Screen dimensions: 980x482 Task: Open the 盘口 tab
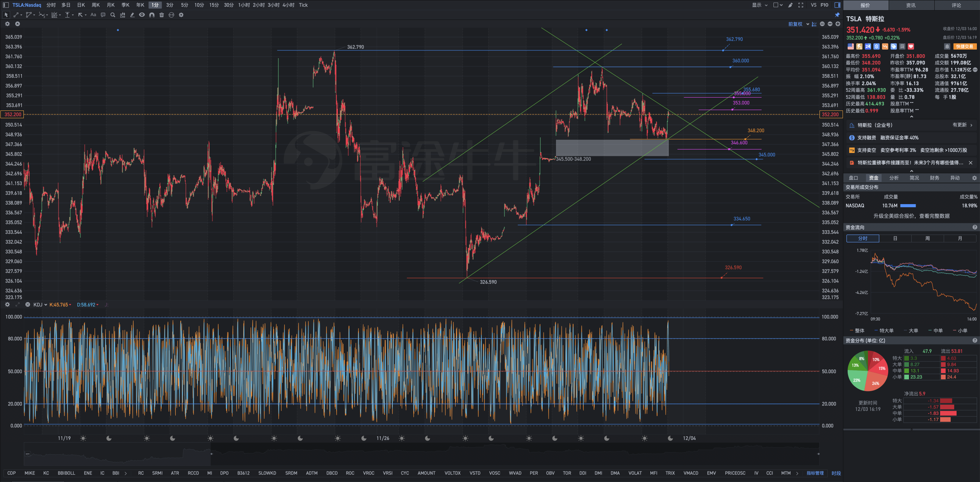853,178
